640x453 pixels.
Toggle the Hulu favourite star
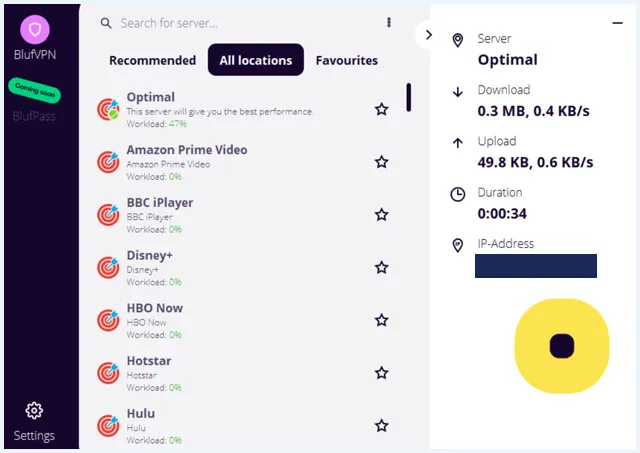click(382, 426)
